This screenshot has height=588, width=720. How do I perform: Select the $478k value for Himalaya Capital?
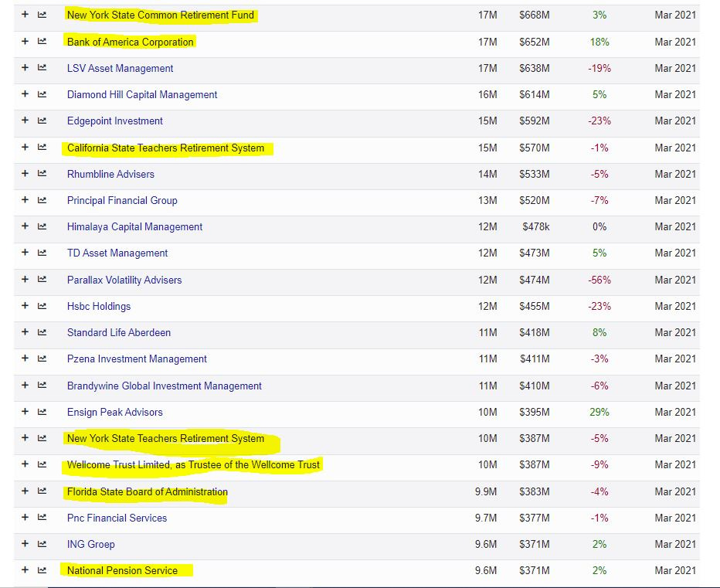[x=536, y=227]
